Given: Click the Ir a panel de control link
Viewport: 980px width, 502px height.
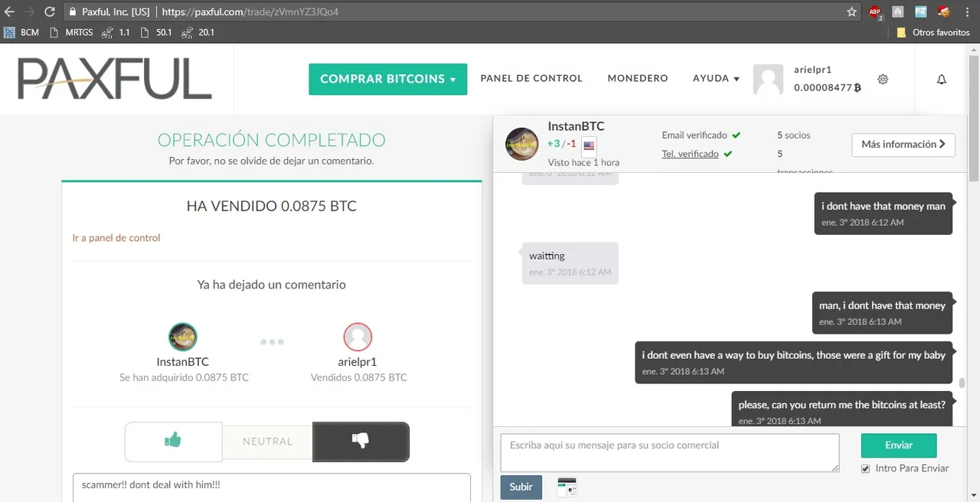Looking at the screenshot, I should [x=116, y=238].
